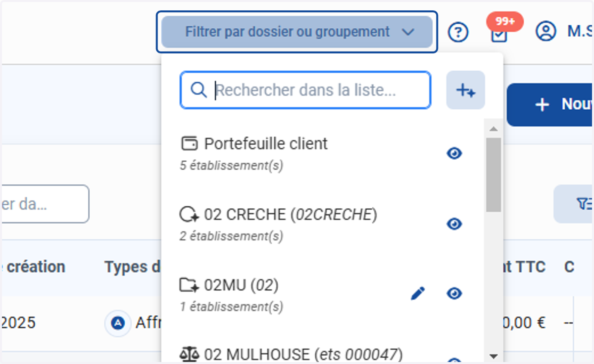Toggle eye visibility for Portefeuille client
Image resolution: width=594 pixels, height=364 pixels.
click(x=454, y=154)
